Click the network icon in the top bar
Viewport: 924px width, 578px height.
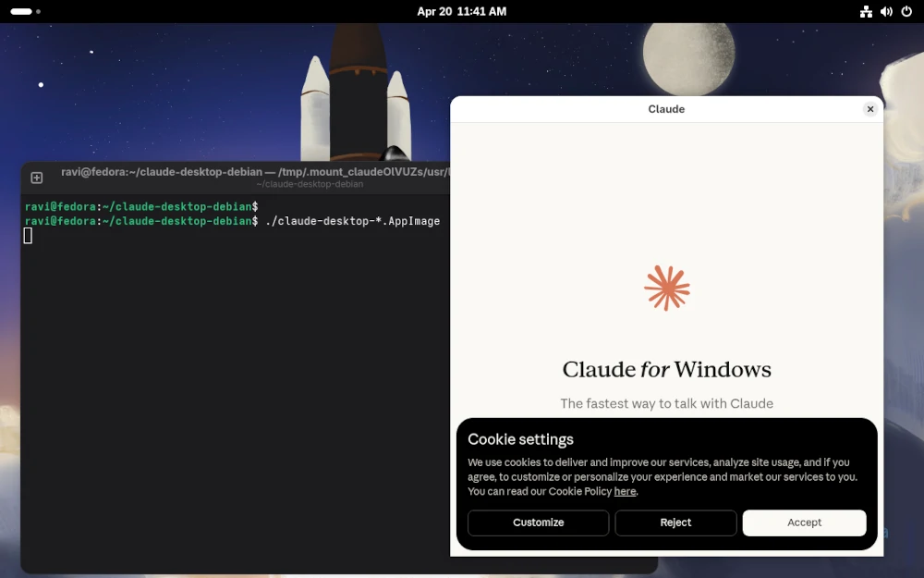(866, 11)
